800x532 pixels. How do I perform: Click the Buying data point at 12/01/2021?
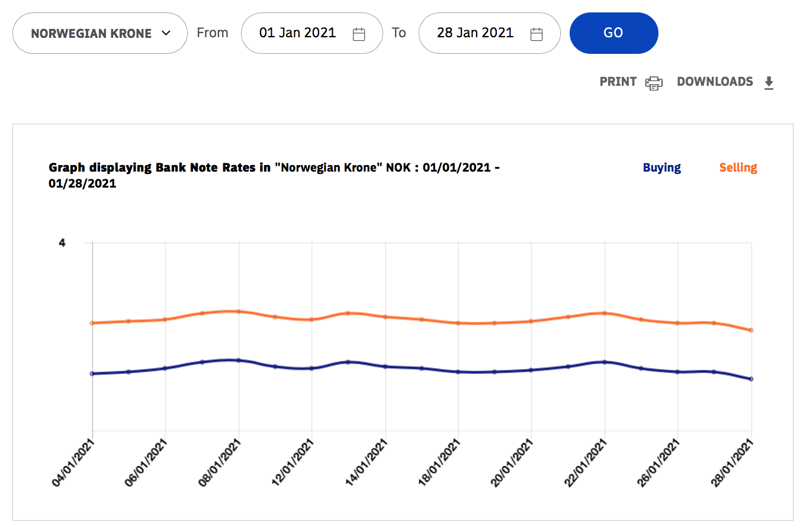(312, 368)
